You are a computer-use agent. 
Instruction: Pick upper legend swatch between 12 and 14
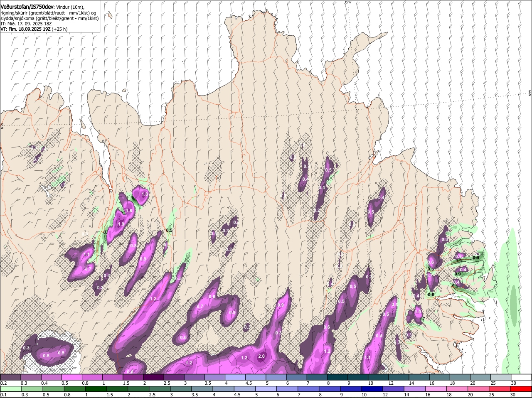pos(399,377)
